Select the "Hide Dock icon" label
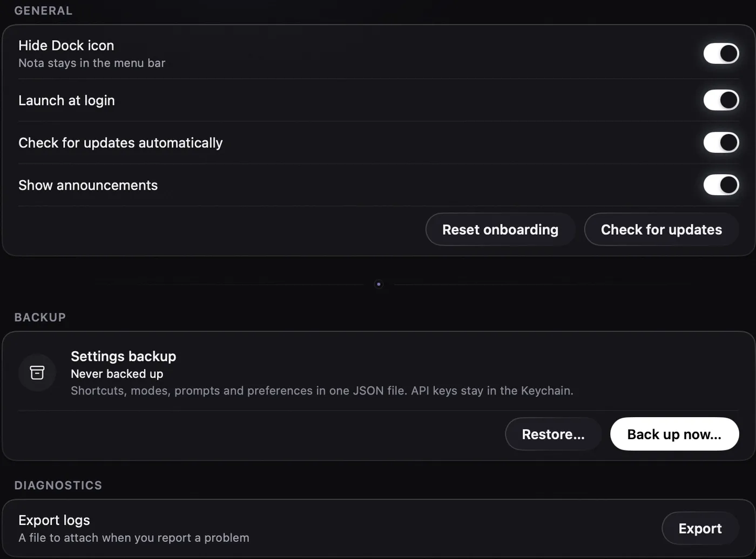This screenshot has height=559, width=756. click(x=66, y=45)
